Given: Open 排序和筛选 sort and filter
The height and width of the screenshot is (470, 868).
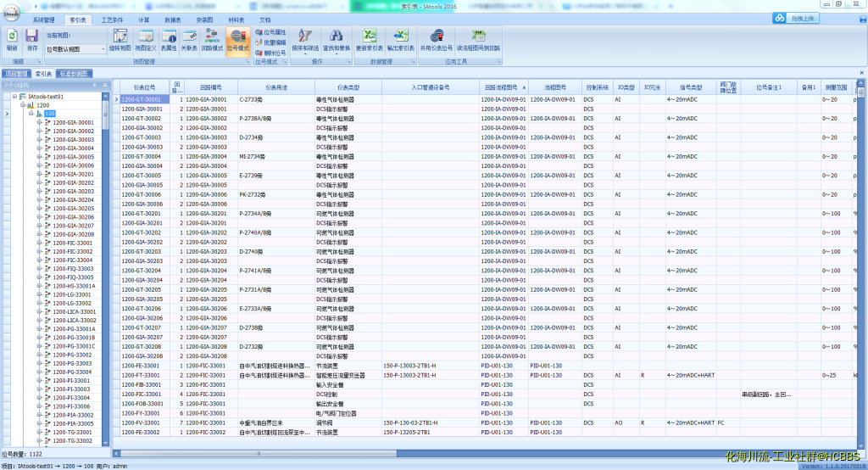Looking at the screenshot, I should 305,41.
